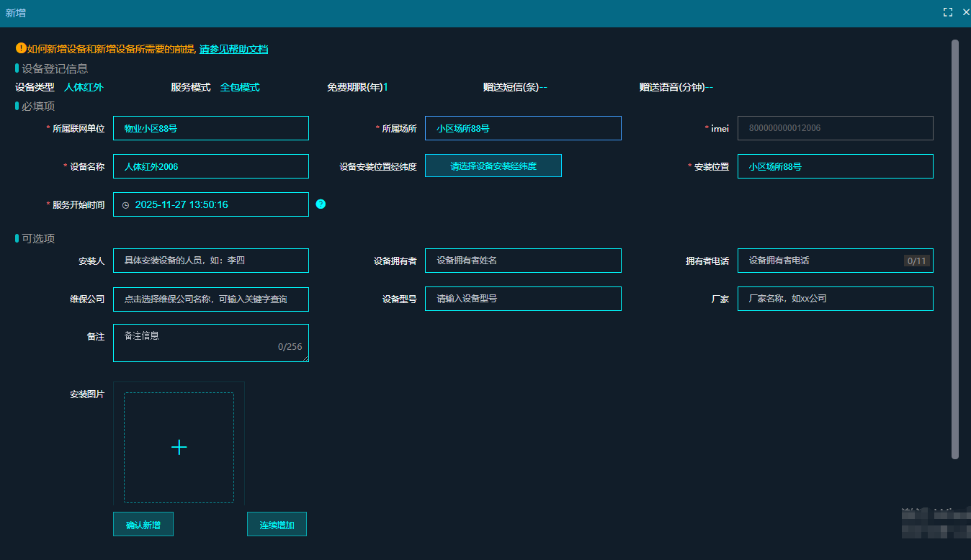The image size is (971, 560).
Task: Open the 所属场所 selection field
Action: pos(522,128)
